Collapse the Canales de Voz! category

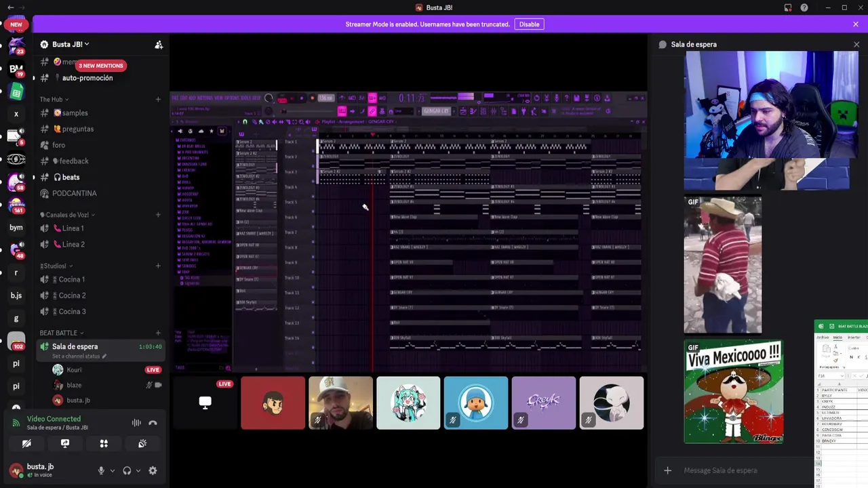pyautogui.click(x=67, y=215)
